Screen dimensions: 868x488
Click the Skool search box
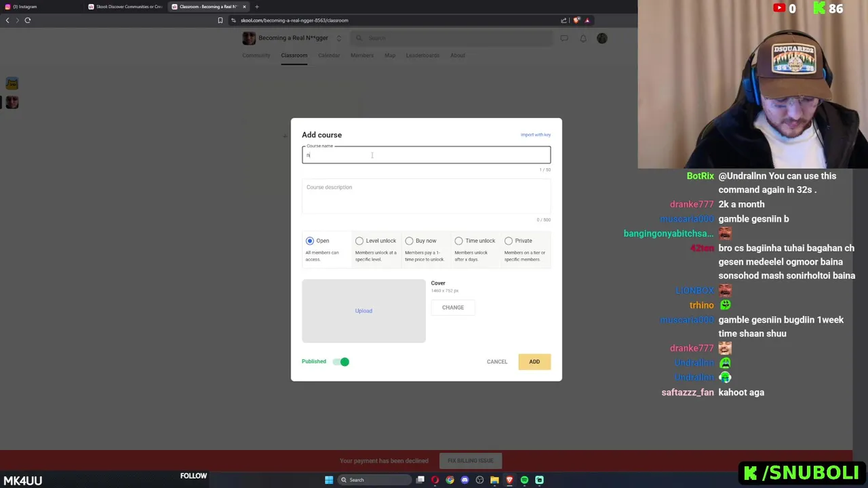coord(452,38)
